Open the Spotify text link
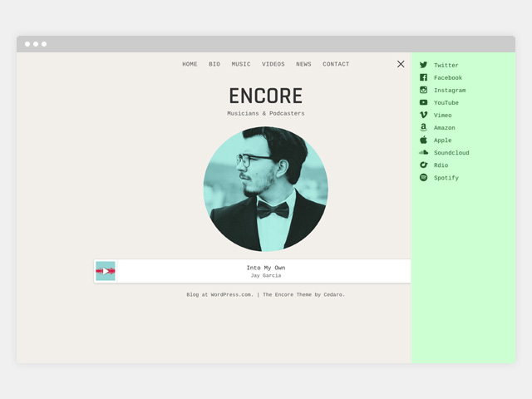This screenshot has height=399, width=532. pos(446,178)
